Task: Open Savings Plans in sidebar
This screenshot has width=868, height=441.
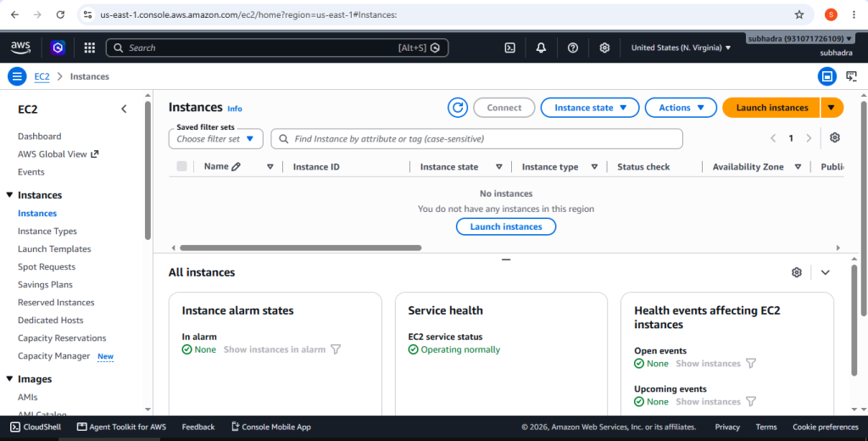Action: tap(45, 284)
